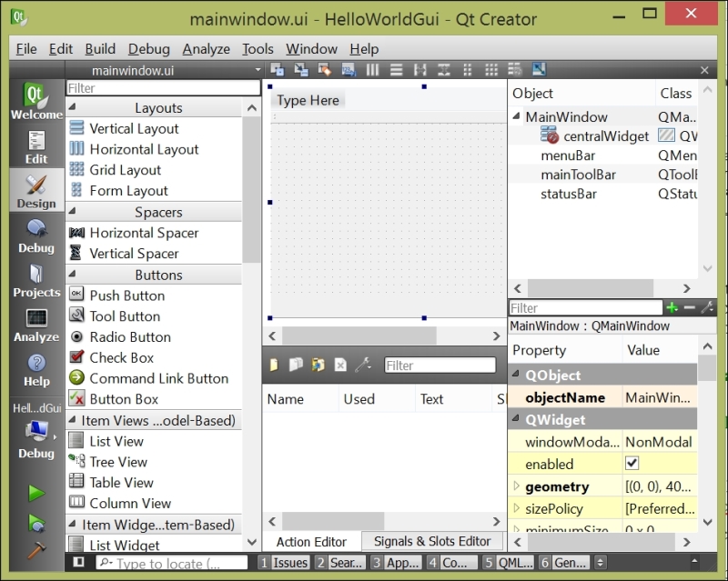Switch to Edit mode
728x581 pixels.
click(x=36, y=147)
